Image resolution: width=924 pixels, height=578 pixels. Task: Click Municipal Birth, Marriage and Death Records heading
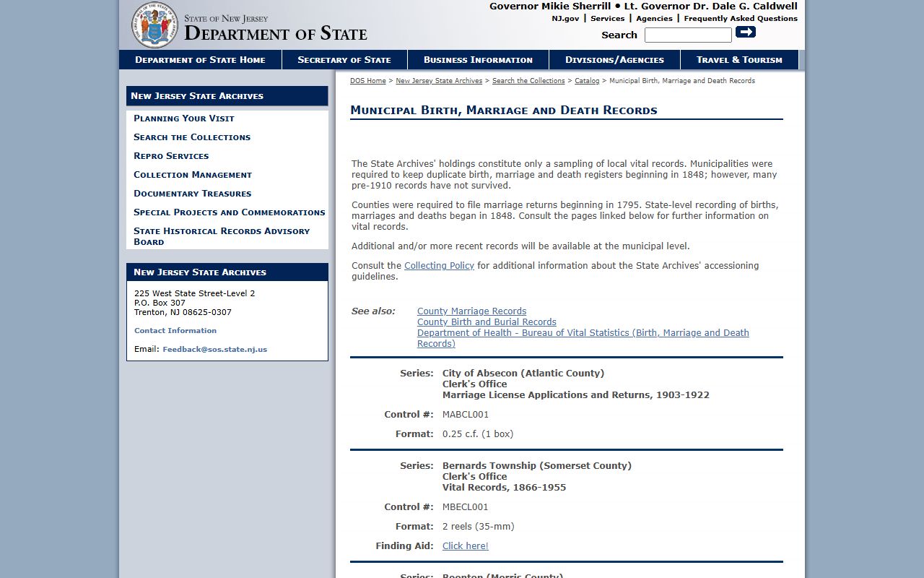pyautogui.click(x=504, y=111)
